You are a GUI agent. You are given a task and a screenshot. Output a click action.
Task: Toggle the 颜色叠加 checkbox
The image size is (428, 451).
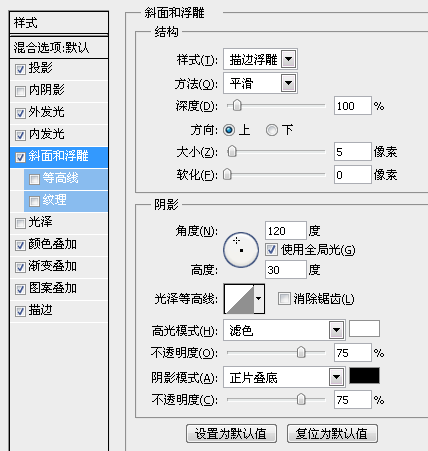20,245
